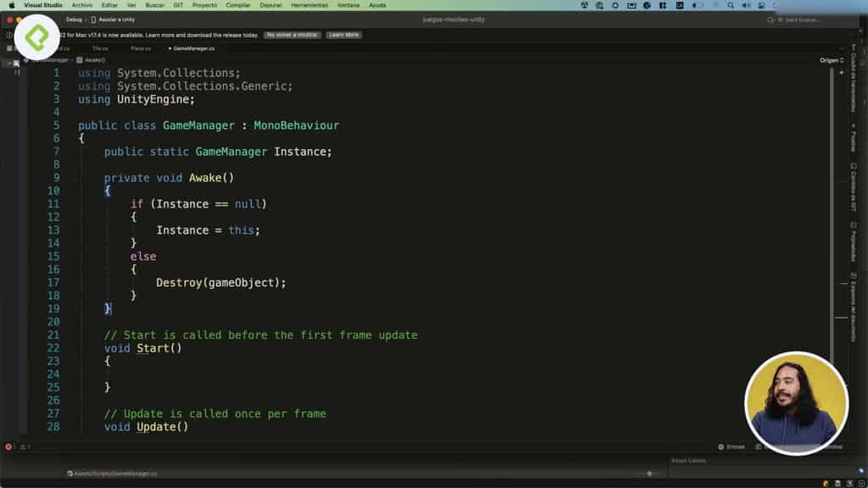Switch to the Tile.cs tab
The height and width of the screenshot is (488, 868).
pyautogui.click(x=100, y=48)
